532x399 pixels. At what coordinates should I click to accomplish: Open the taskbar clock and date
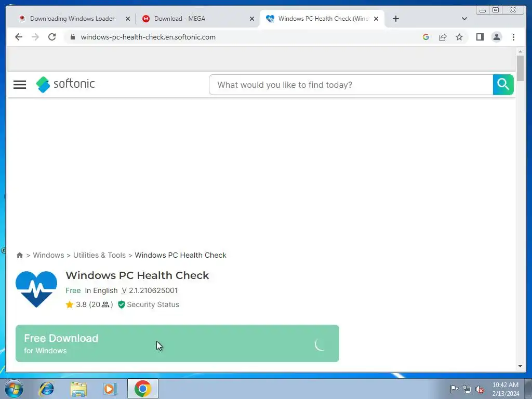pos(506,389)
